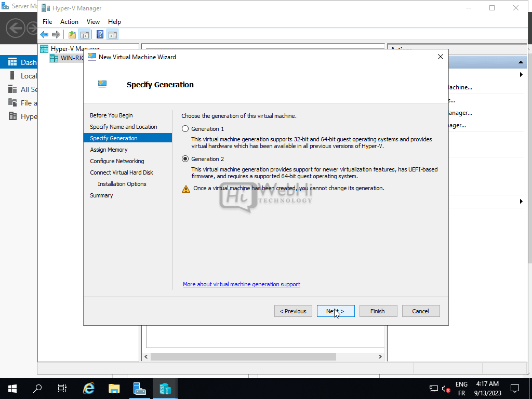Image resolution: width=532 pixels, height=399 pixels.
Task: Select the Generation 1 radio button
Action: [x=185, y=129]
